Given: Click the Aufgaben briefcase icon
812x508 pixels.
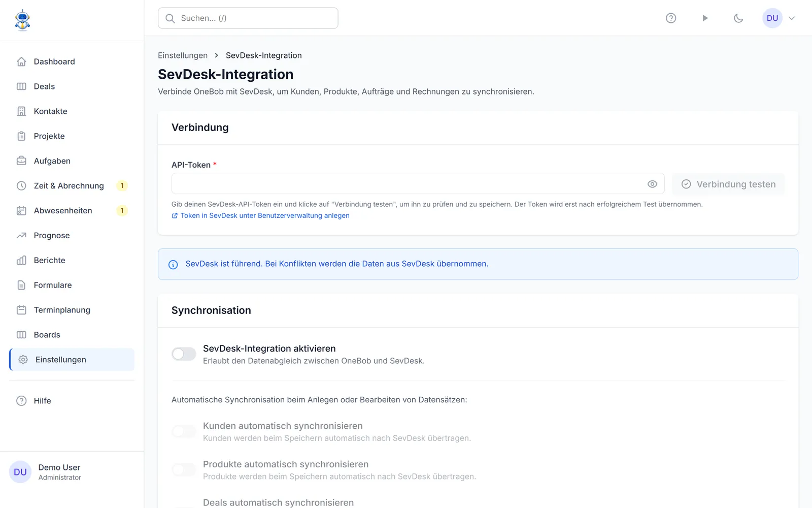Looking at the screenshot, I should click(x=21, y=161).
